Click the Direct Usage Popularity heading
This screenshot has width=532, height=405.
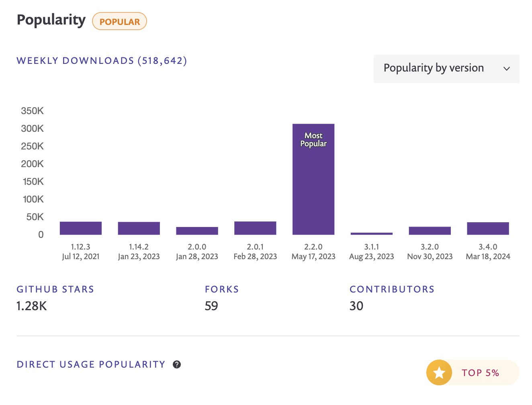click(91, 364)
